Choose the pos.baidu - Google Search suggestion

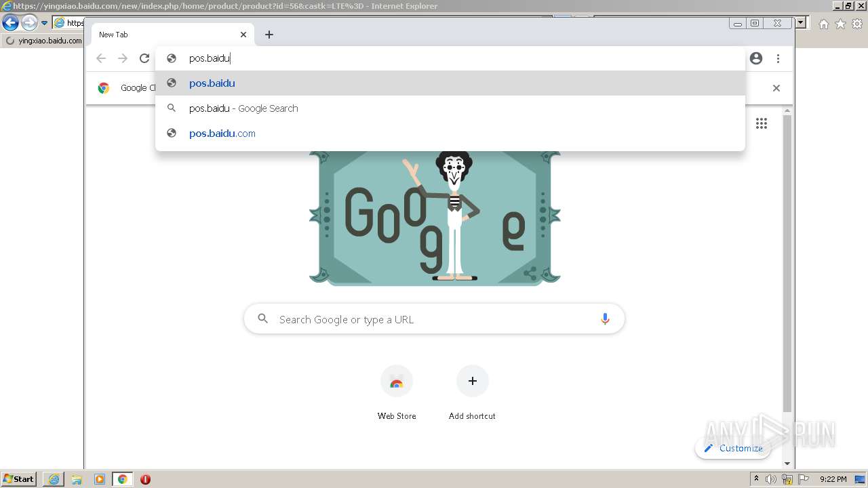click(x=450, y=108)
